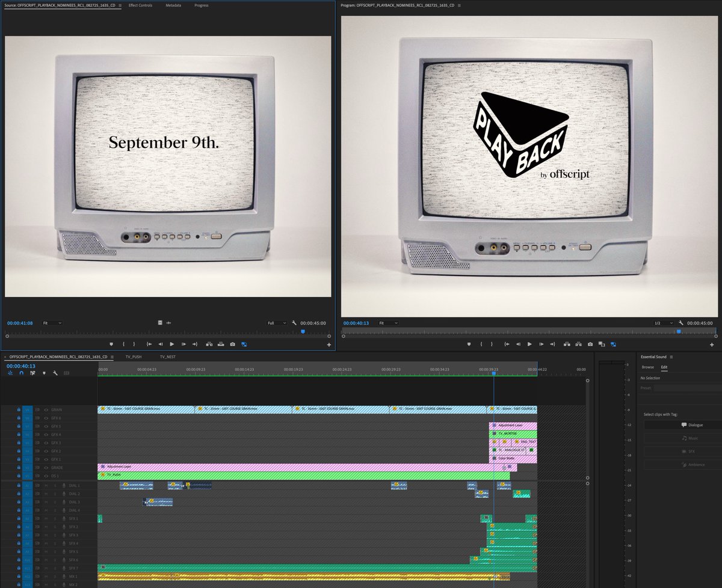Click Play in the Program monitor
722x588 pixels.
pyautogui.click(x=529, y=344)
